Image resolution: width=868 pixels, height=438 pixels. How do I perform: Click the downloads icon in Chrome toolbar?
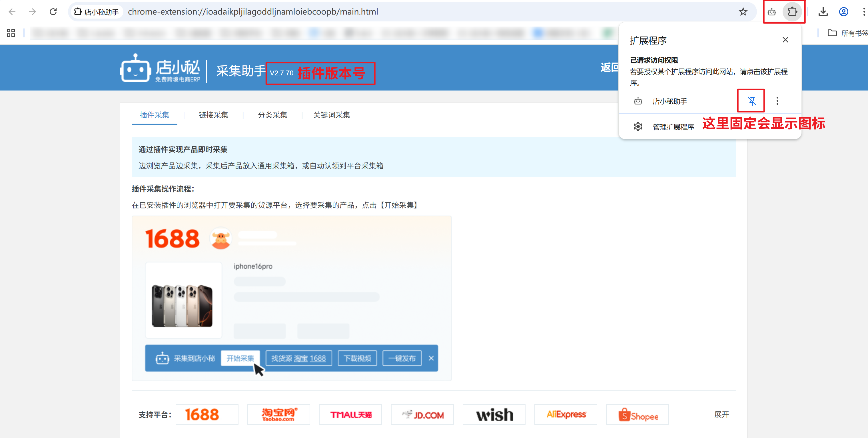[823, 12]
